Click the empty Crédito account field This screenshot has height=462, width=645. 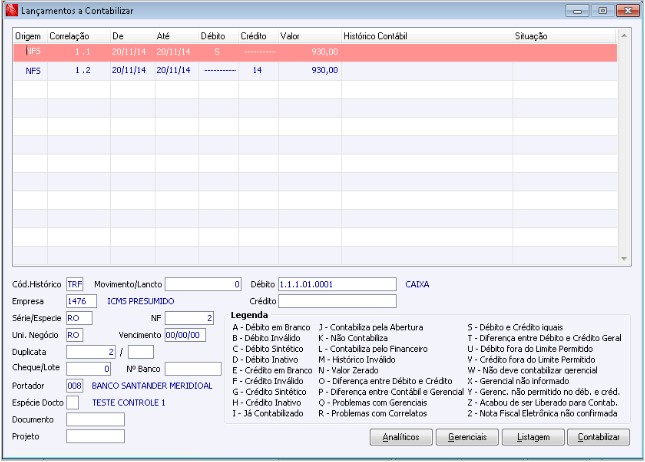[337, 300]
